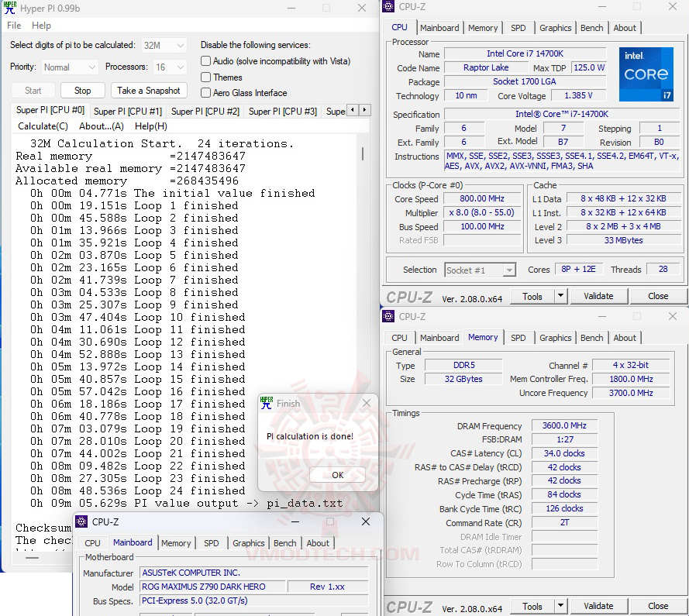Click the CPU-Z icon in the top window titlebar

click(388, 6)
